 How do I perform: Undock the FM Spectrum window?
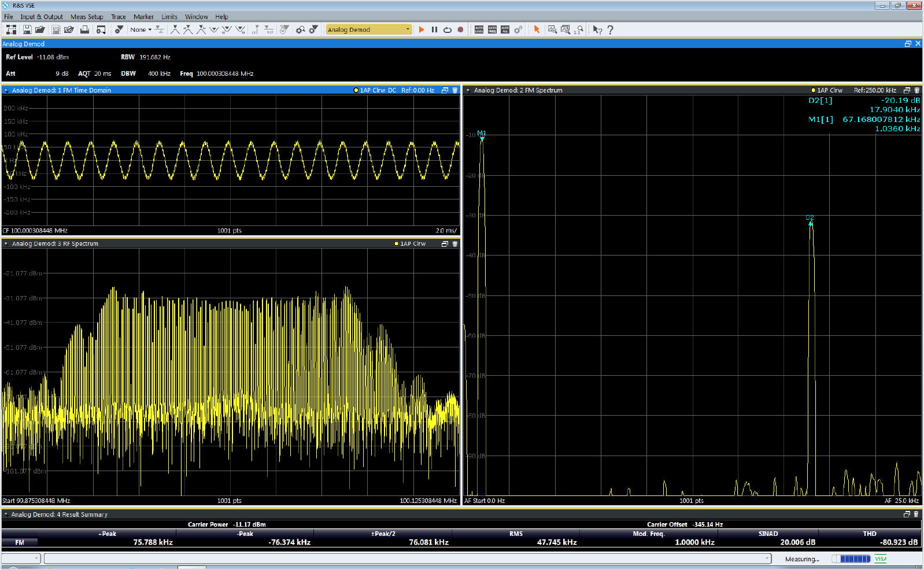(907, 90)
